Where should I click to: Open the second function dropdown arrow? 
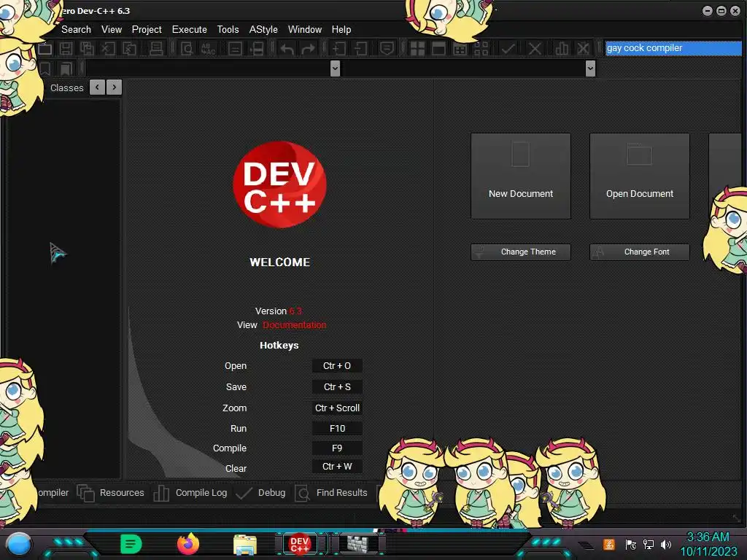[590, 69]
